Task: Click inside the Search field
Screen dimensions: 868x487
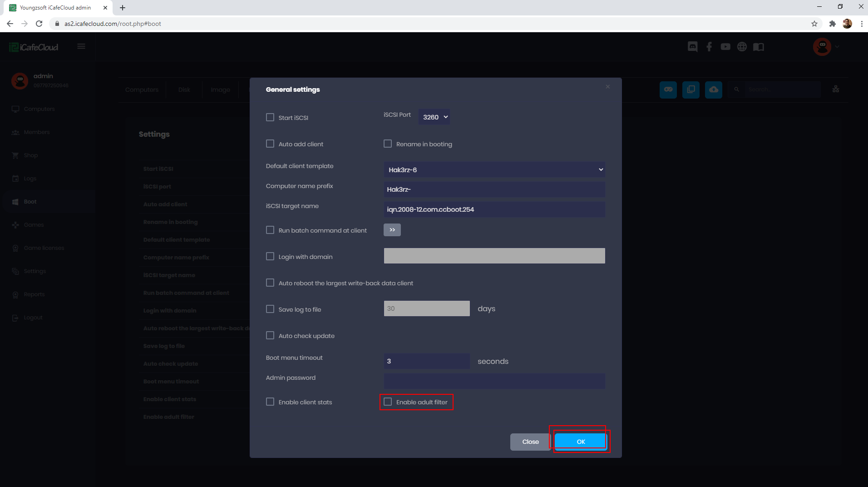Action: 781,89
